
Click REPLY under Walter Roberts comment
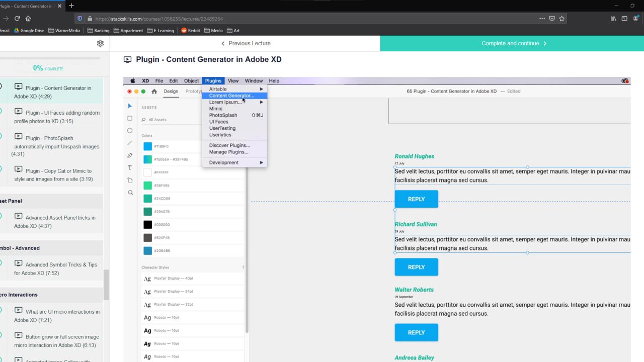[x=416, y=332]
